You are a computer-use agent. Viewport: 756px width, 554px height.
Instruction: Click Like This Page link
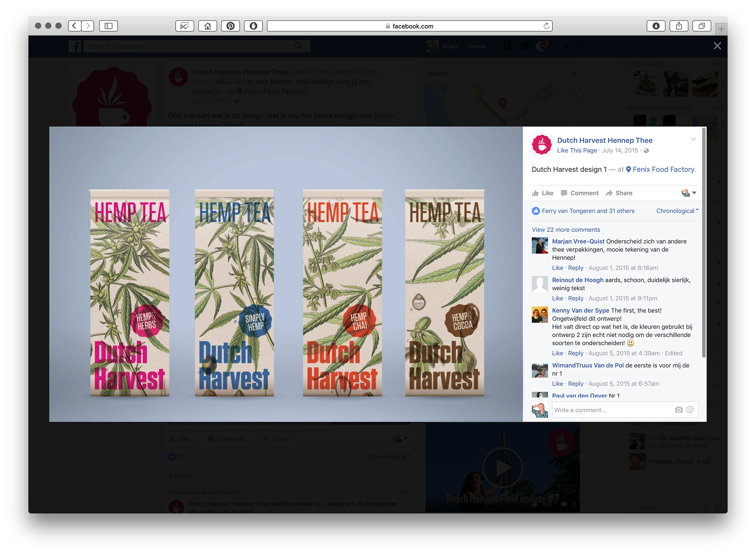pyautogui.click(x=577, y=150)
